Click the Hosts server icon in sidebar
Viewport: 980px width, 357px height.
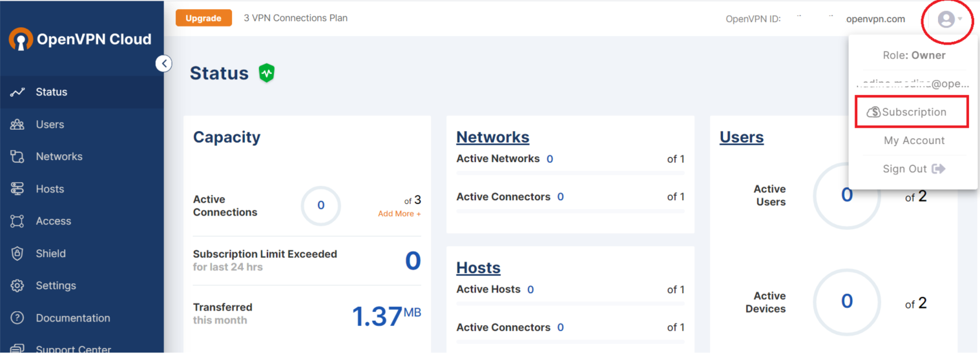point(17,189)
